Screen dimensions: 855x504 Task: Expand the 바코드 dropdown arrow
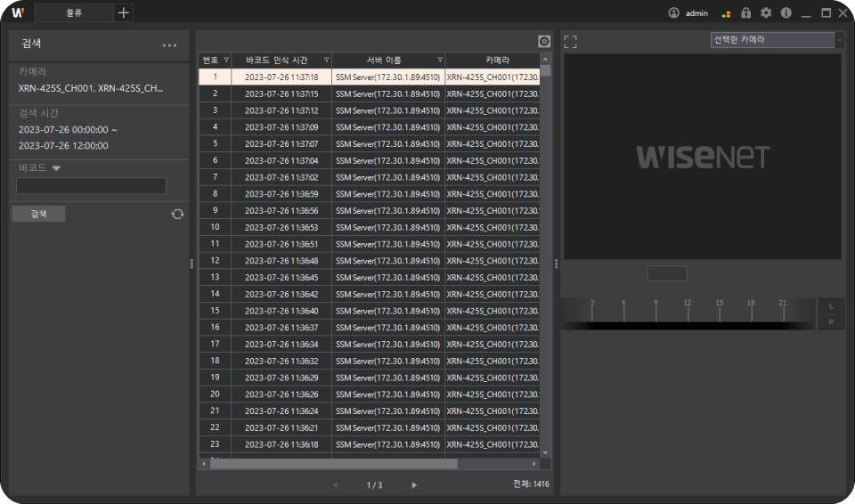(x=56, y=167)
